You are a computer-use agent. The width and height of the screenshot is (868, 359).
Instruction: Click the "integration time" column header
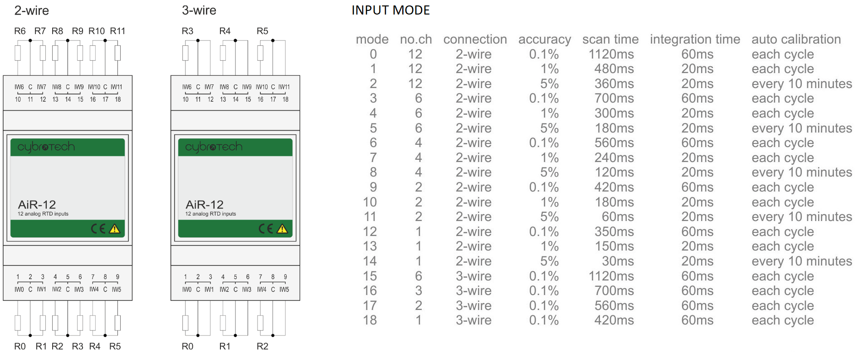[695, 39]
